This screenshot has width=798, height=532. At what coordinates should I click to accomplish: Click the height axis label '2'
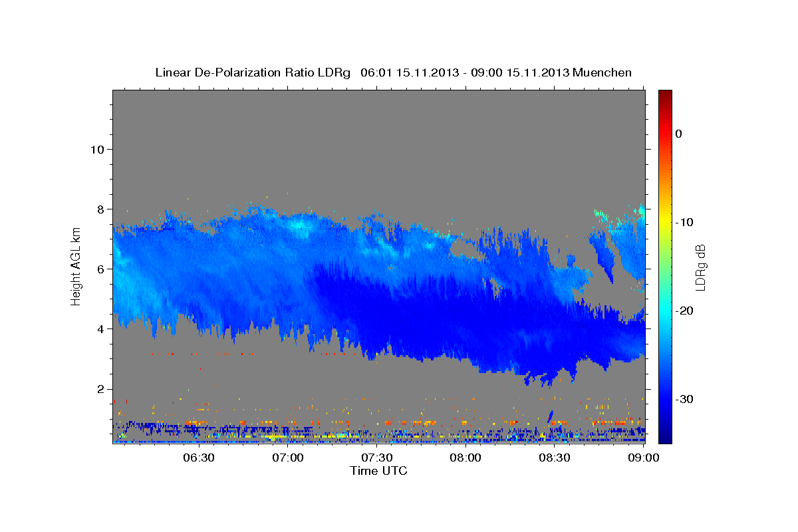click(x=101, y=389)
